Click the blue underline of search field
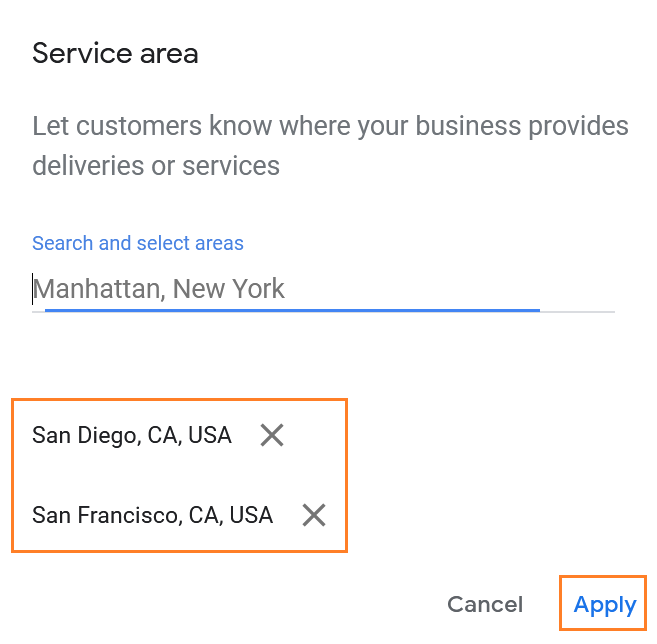The width and height of the screenshot is (657, 644). pos(292,311)
